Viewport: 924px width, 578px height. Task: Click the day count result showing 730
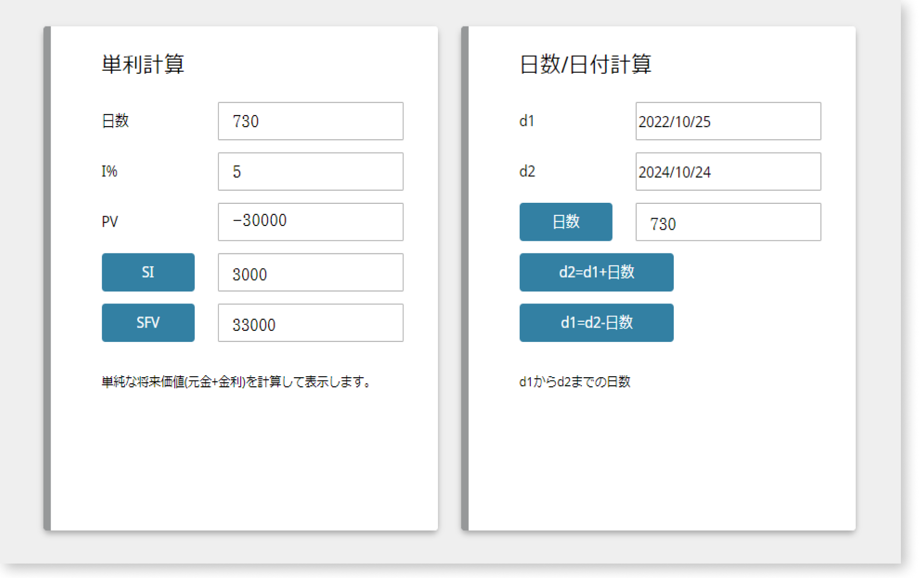[728, 223]
